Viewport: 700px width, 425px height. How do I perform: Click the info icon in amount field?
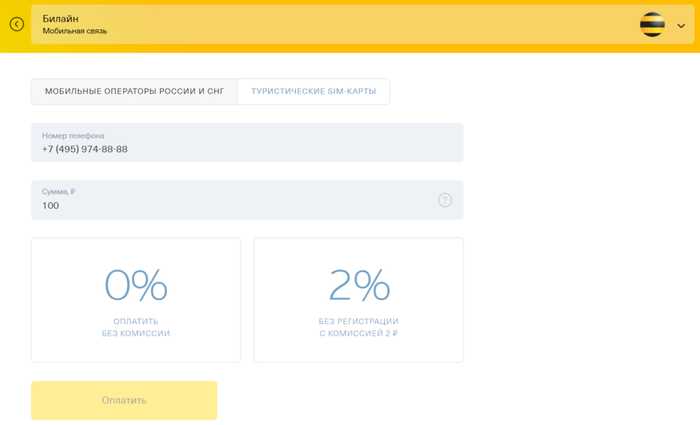[445, 200]
